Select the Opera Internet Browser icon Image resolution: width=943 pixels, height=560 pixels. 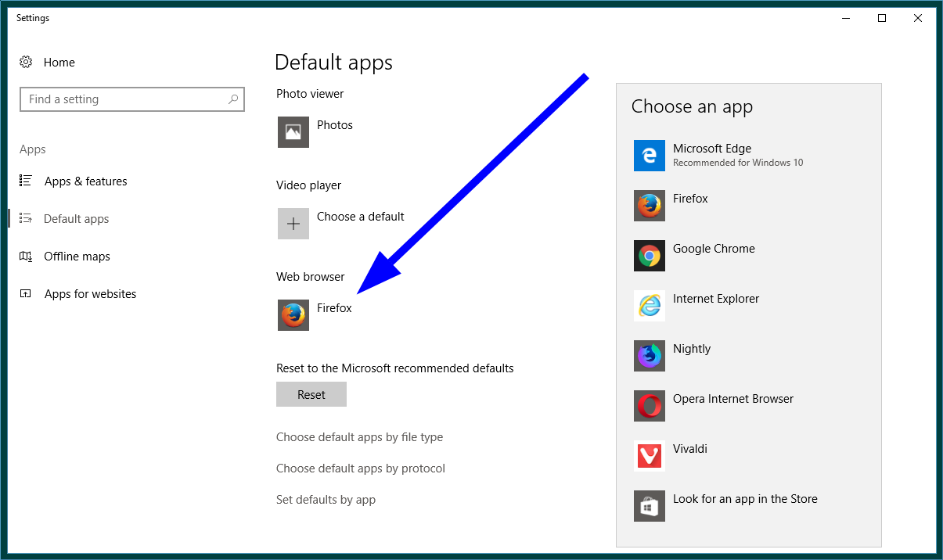tap(650, 406)
